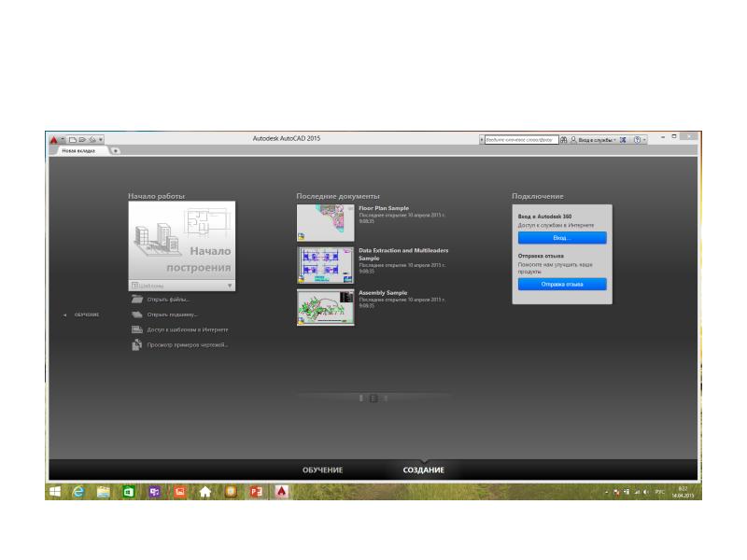The height and width of the screenshot is (560, 747).
Task: Click Доступ к шаблонам в Интернете link
Action: pyautogui.click(x=188, y=329)
